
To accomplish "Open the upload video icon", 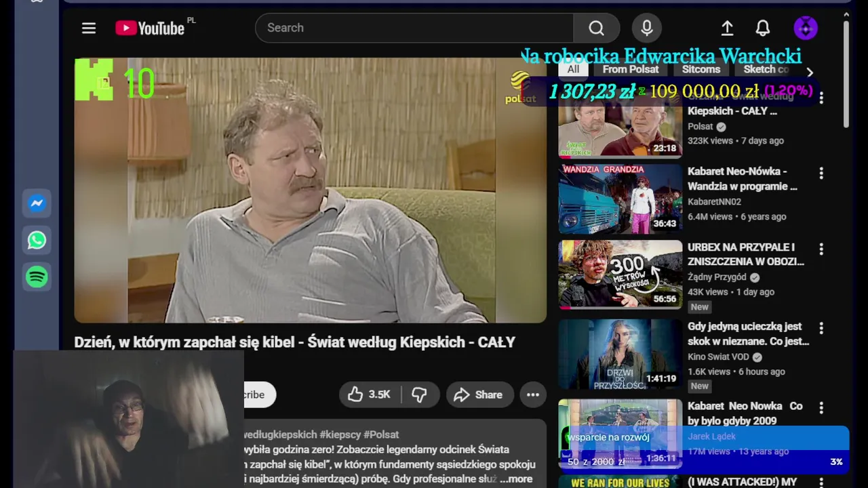I will [727, 28].
